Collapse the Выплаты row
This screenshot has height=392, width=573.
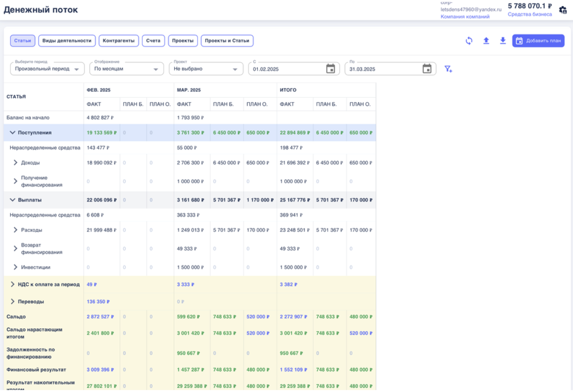click(13, 200)
